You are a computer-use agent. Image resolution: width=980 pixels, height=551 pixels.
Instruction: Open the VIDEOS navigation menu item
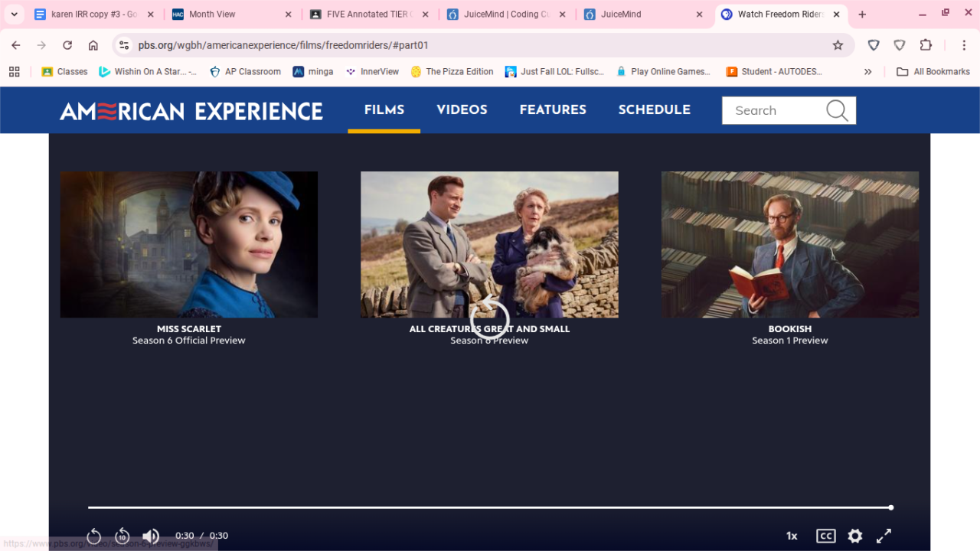click(x=462, y=110)
